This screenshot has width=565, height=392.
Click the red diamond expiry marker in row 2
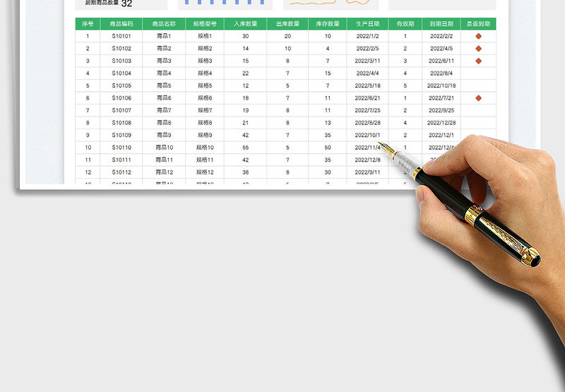pos(478,49)
